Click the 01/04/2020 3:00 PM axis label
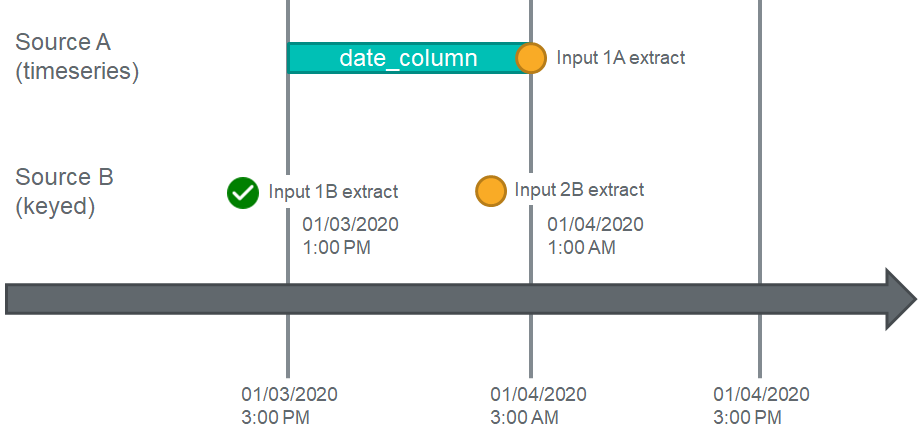 (761, 405)
